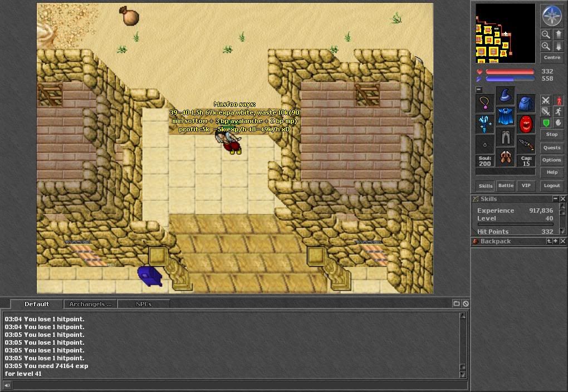This screenshot has width=568, height=392.
Task: Click the minimap view
Action: pos(505,33)
